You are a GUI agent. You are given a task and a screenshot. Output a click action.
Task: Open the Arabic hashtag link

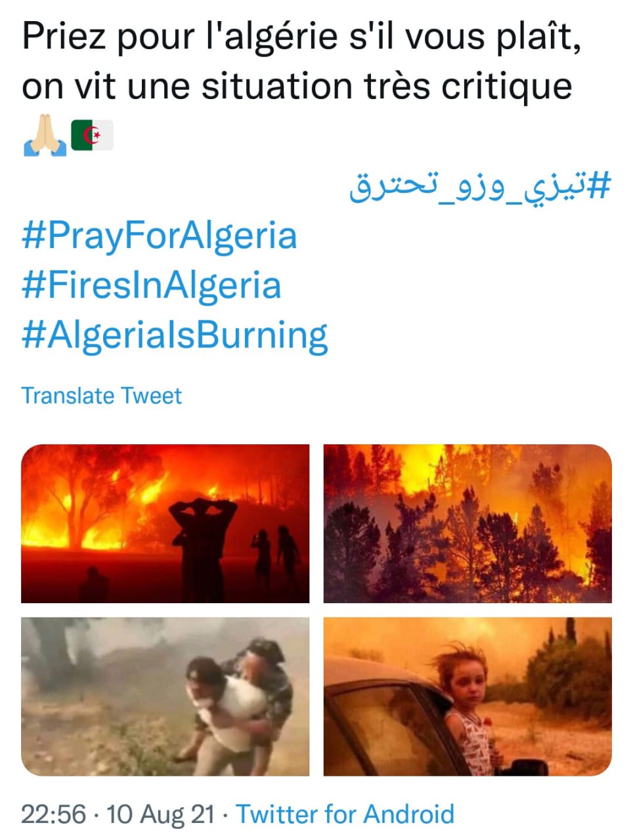click(480, 186)
